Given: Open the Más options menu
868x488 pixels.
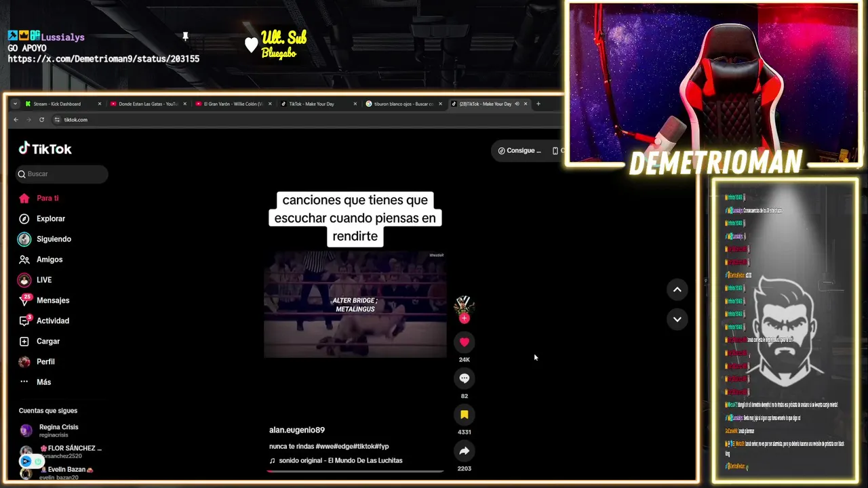Looking at the screenshot, I should [x=35, y=382].
